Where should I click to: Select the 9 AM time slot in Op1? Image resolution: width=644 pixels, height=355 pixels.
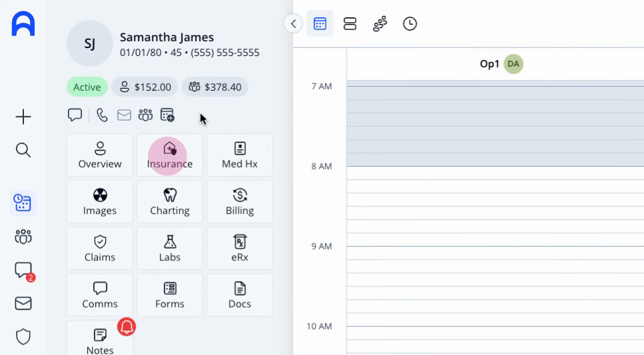click(495, 253)
